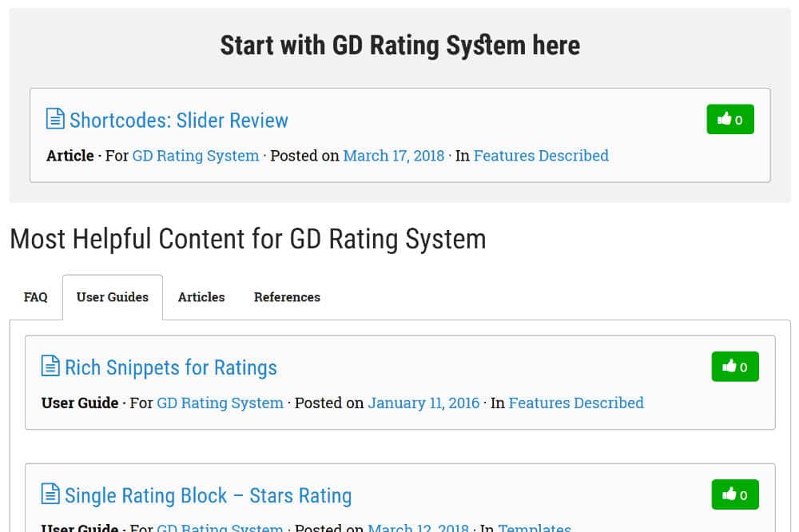Give thumbs-up to Single Rating Block – Stars Rating
The width and height of the screenshot is (799, 532).
point(735,494)
